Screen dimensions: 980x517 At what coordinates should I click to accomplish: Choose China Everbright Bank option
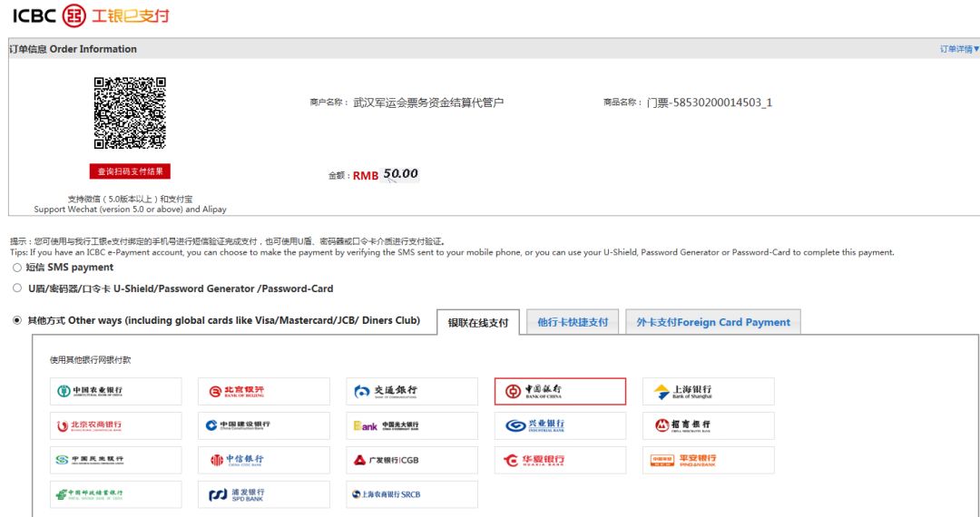412,425
